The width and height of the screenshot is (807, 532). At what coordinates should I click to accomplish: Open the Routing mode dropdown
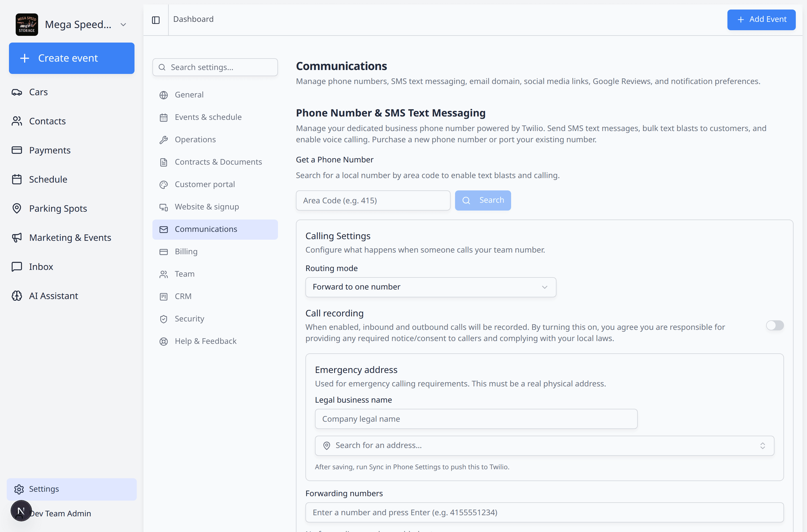[x=430, y=287]
